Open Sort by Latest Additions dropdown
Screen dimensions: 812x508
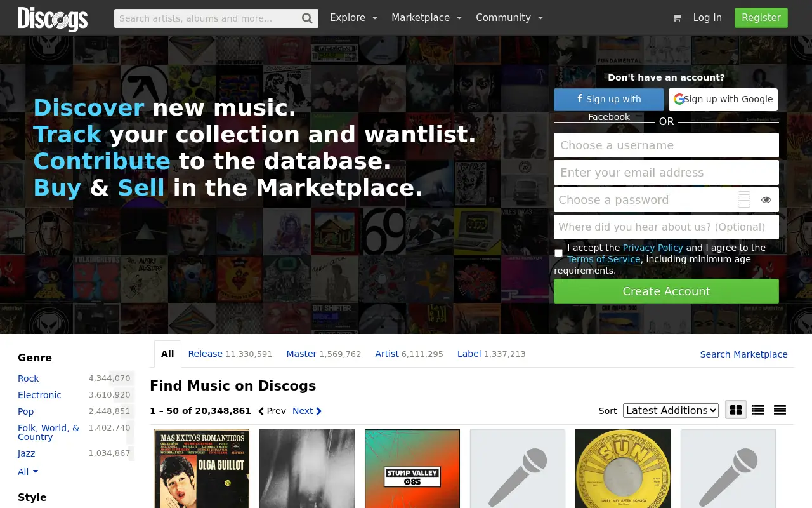click(x=671, y=410)
